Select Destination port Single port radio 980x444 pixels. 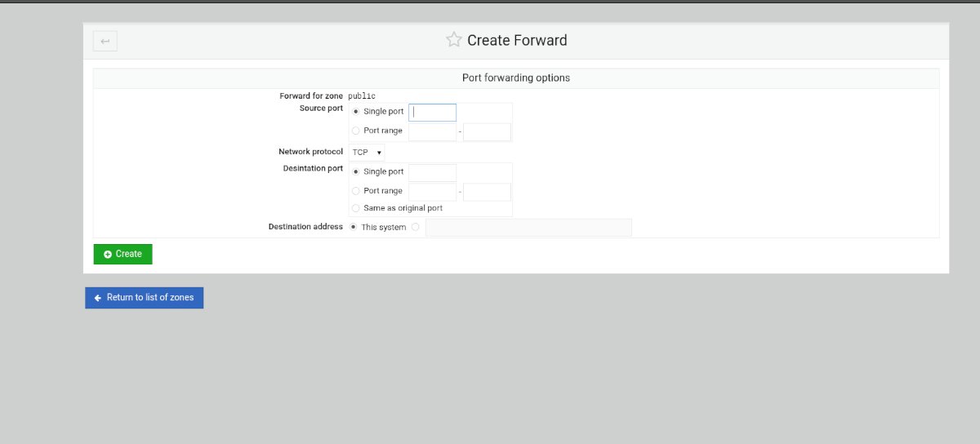[355, 172]
